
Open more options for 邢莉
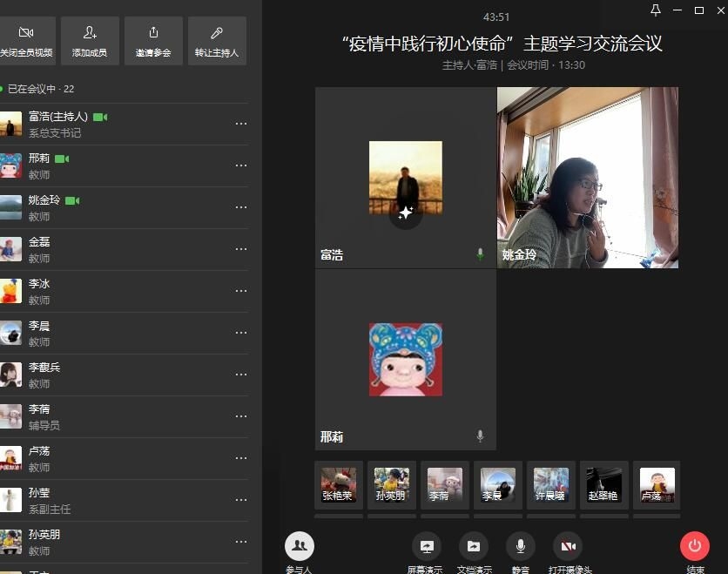tap(241, 165)
